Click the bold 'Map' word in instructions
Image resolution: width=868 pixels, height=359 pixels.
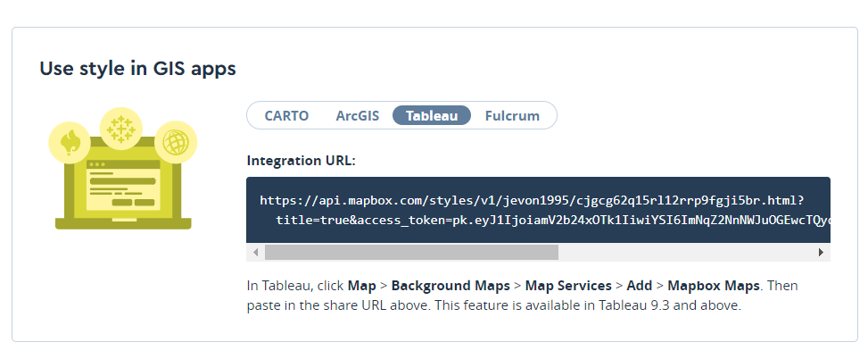coord(362,286)
